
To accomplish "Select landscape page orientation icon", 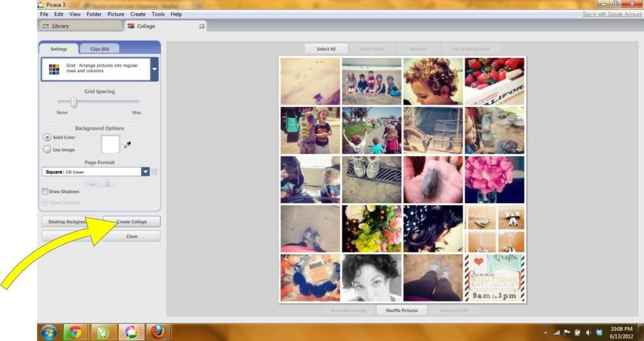I will point(91,183).
